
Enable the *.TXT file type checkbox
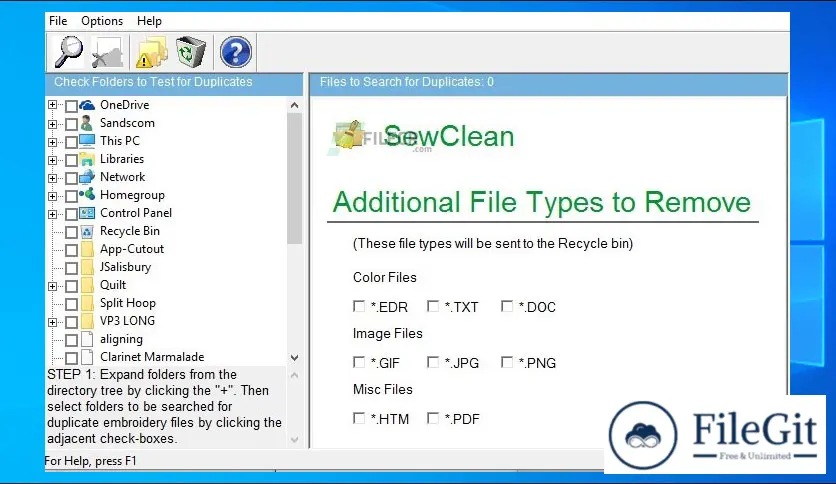pyautogui.click(x=433, y=306)
